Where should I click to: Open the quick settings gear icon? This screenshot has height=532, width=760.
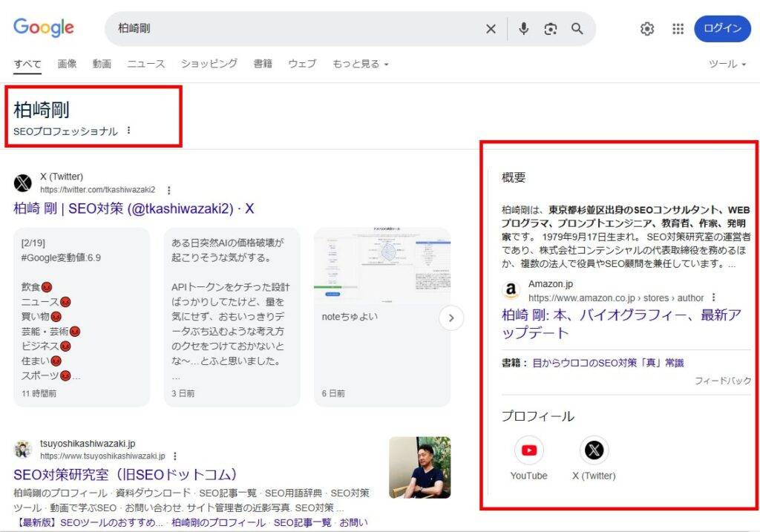pos(646,28)
